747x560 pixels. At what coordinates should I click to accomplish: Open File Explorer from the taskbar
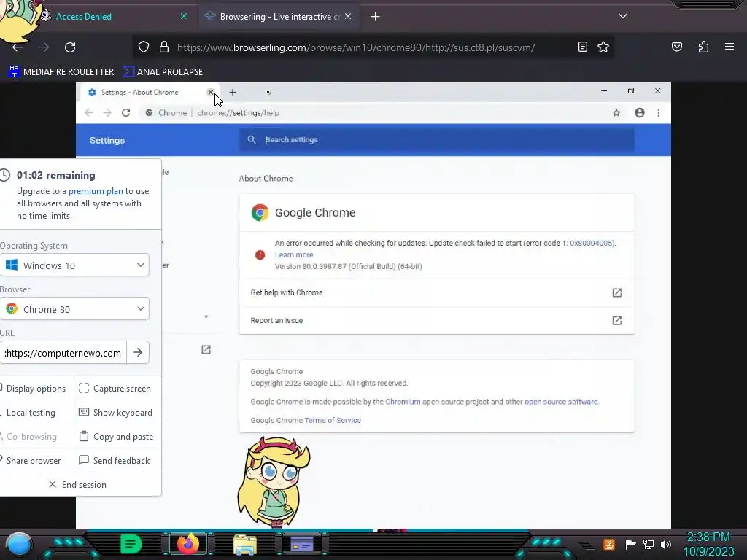[245, 545]
